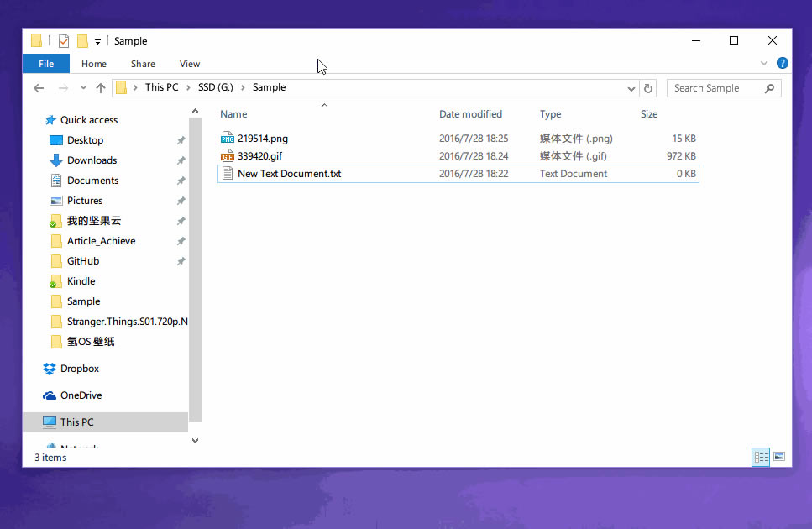Open the address bar history dropdown
This screenshot has width=812, height=529.
pos(631,87)
